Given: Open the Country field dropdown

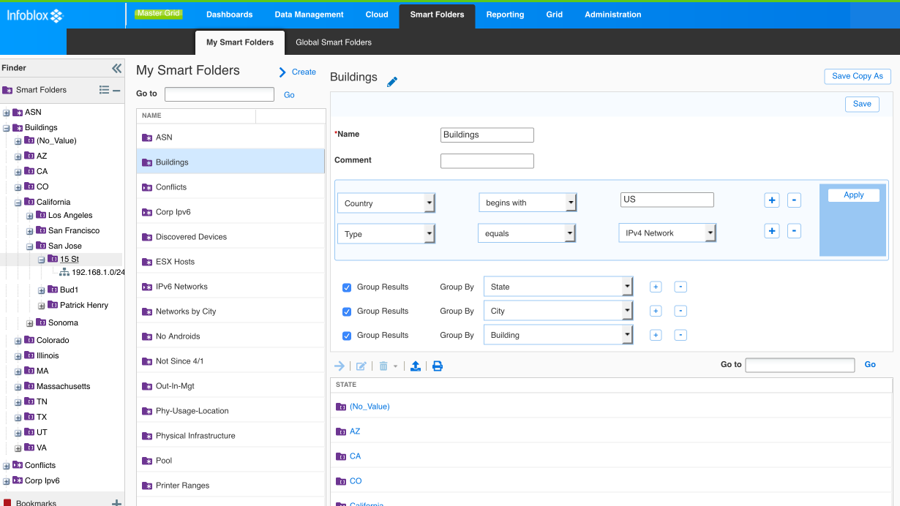Looking at the screenshot, I should [386, 203].
